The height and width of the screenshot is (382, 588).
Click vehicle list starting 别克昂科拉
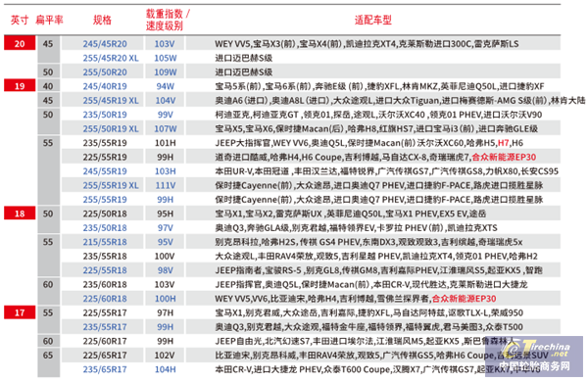pyautogui.click(x=368, y=242)
